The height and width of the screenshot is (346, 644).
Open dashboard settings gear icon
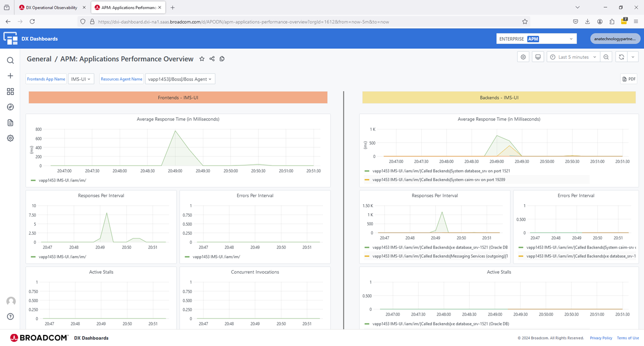[523, 57]
